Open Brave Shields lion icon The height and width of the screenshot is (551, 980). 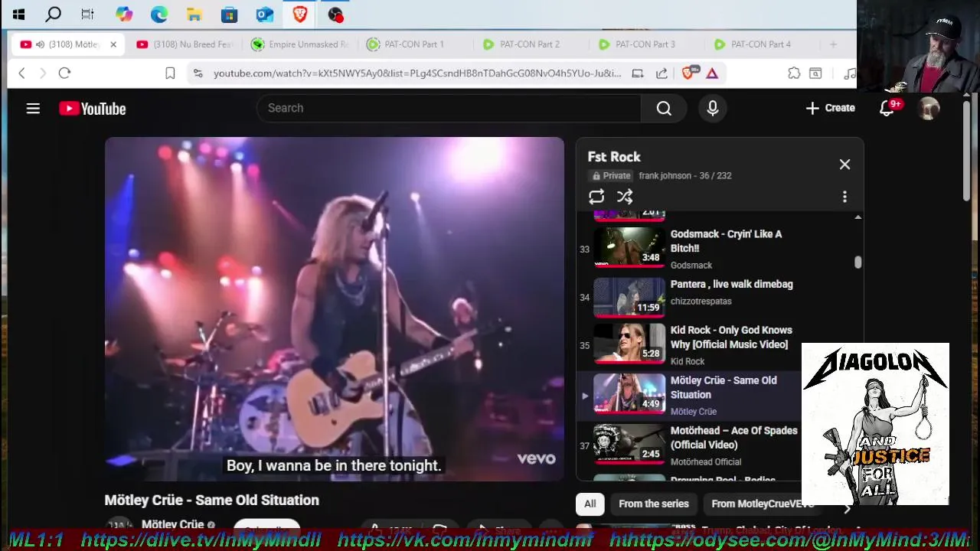[688, 73]
